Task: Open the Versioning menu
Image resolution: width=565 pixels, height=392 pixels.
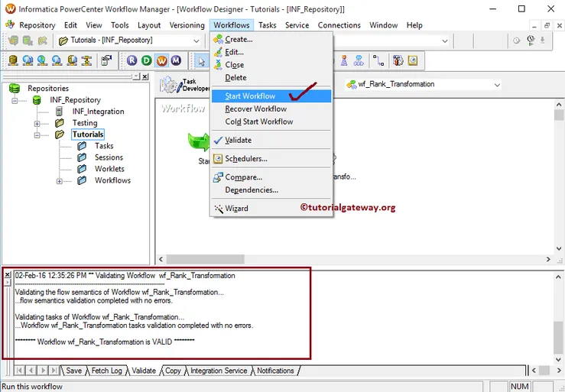Action: (187, 25)
